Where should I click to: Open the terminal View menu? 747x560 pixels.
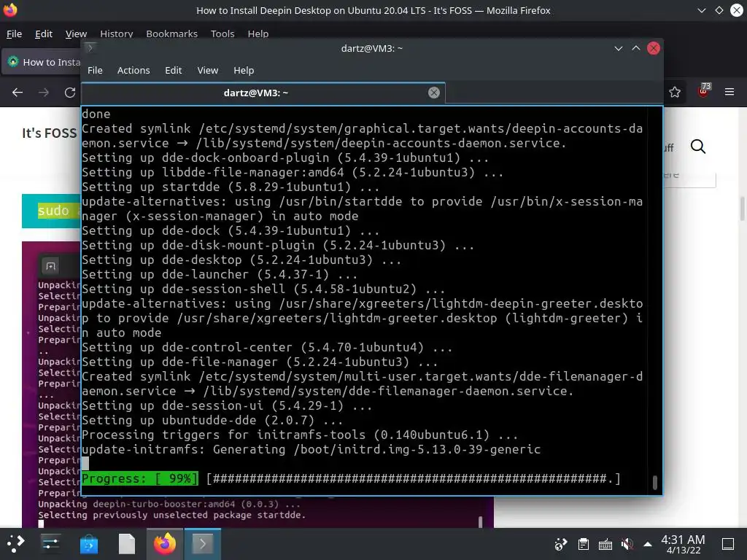[208, 70]
